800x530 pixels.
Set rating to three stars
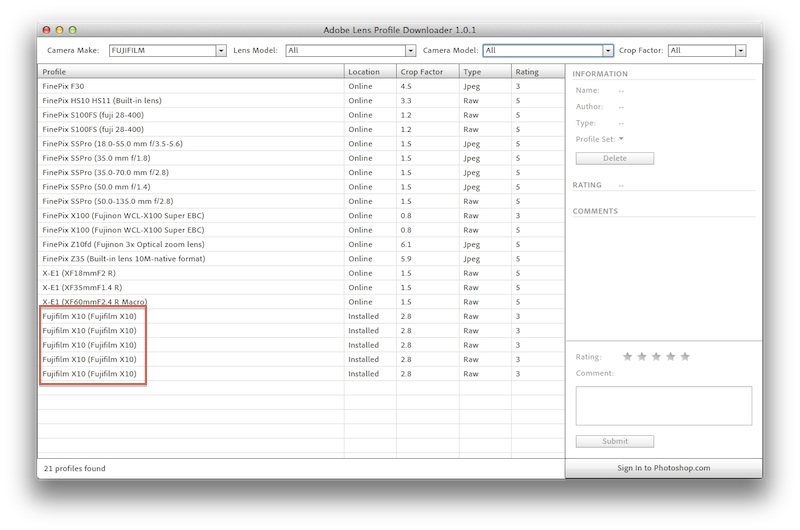(656, 357)
